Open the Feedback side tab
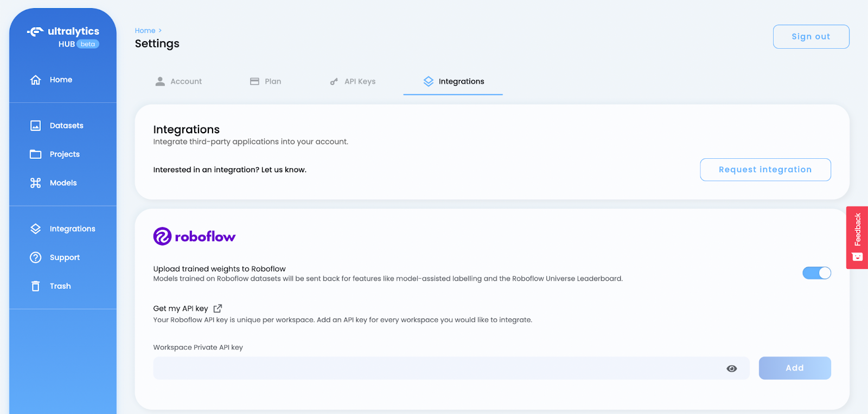The width and height of the screenshot is (868, 414). click(x=857, y=237)
